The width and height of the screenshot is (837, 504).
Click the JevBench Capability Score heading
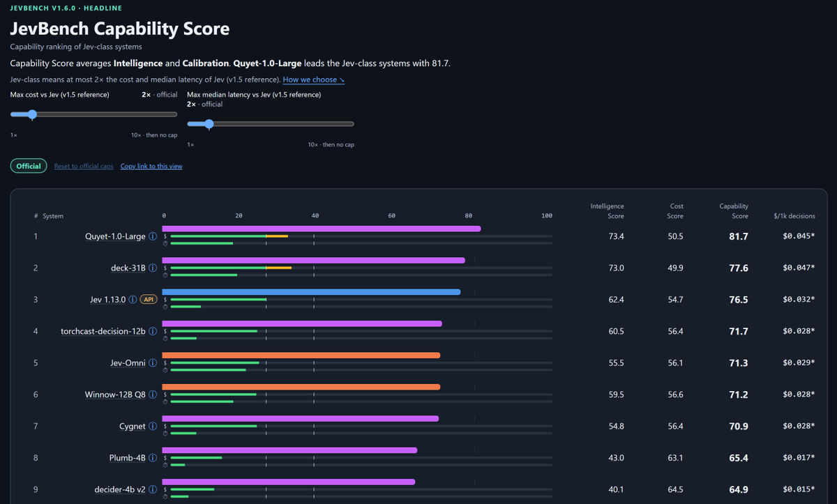(119, 29)
